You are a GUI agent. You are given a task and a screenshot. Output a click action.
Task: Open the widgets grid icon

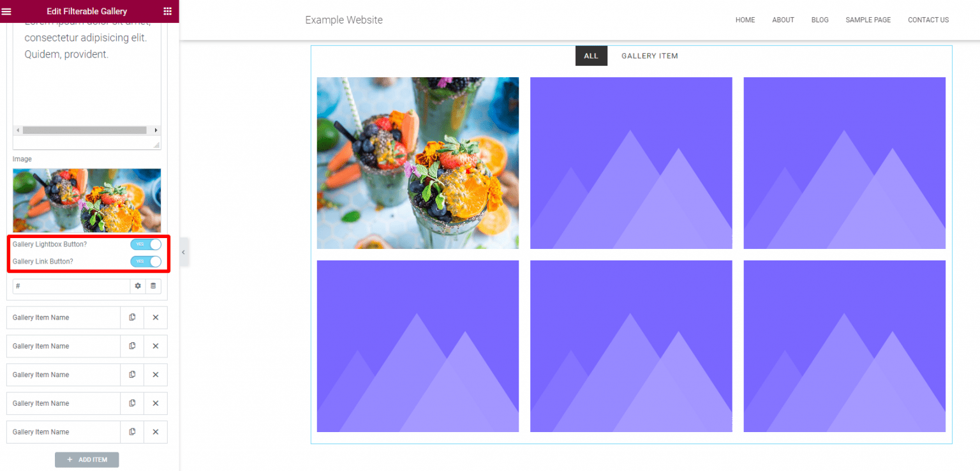(167, 11)
